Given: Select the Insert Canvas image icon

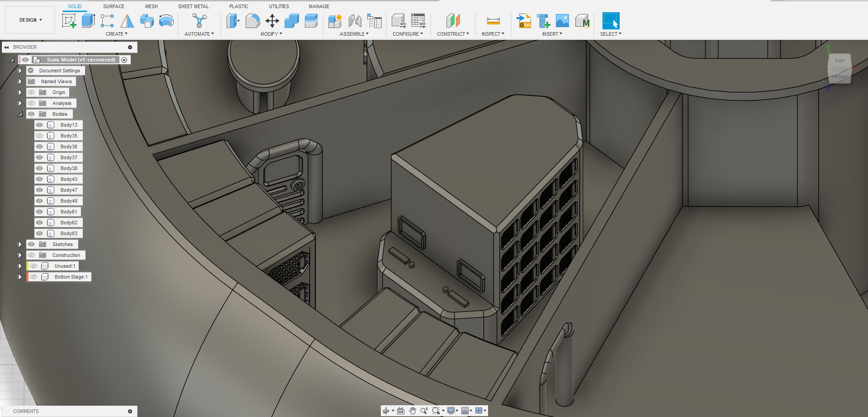Looking at the screenshot, I should [562, 21].
